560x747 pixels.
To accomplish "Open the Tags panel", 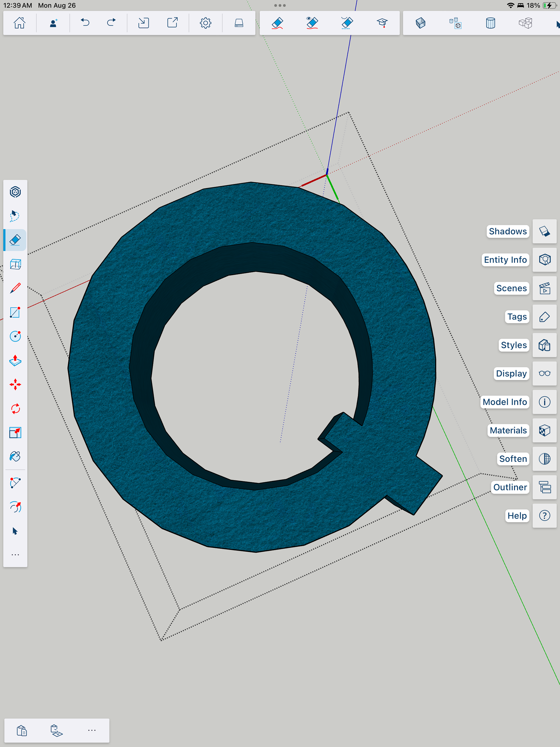I will coord(517,316).
